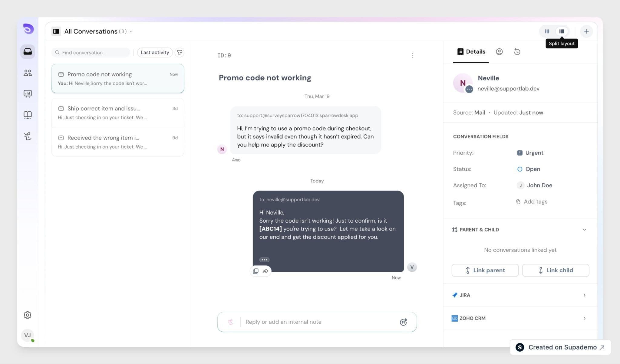Open the Promo code not working conversation
Image resolution: width=620 pixels, height=364 pixels.
[118, 78]
